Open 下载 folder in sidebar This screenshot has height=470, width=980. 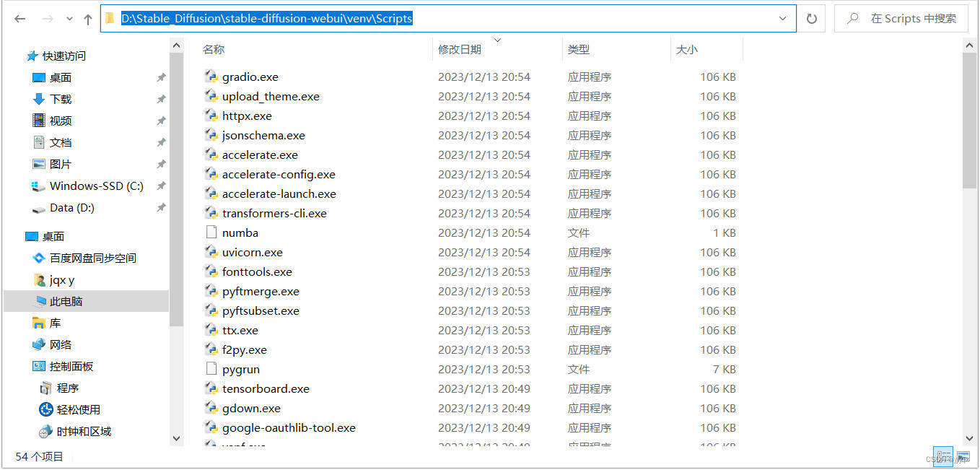[52, 99]
